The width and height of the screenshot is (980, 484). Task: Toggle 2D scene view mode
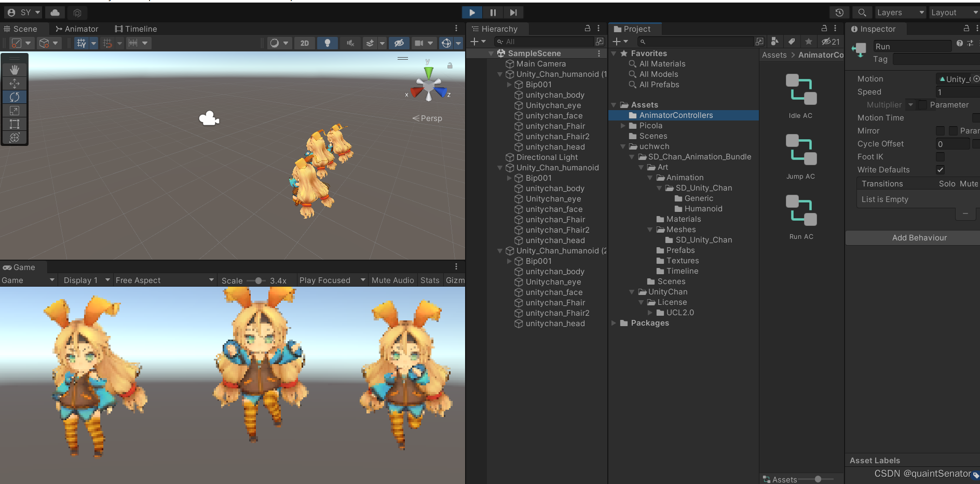coord(305,43)
